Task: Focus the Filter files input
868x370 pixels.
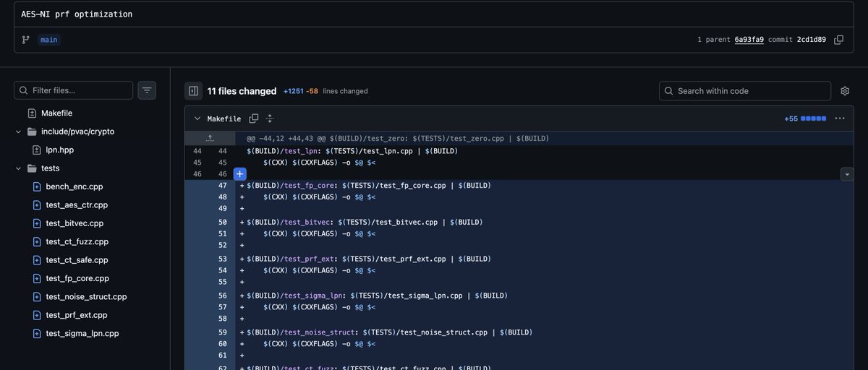Action: [74, 90]
